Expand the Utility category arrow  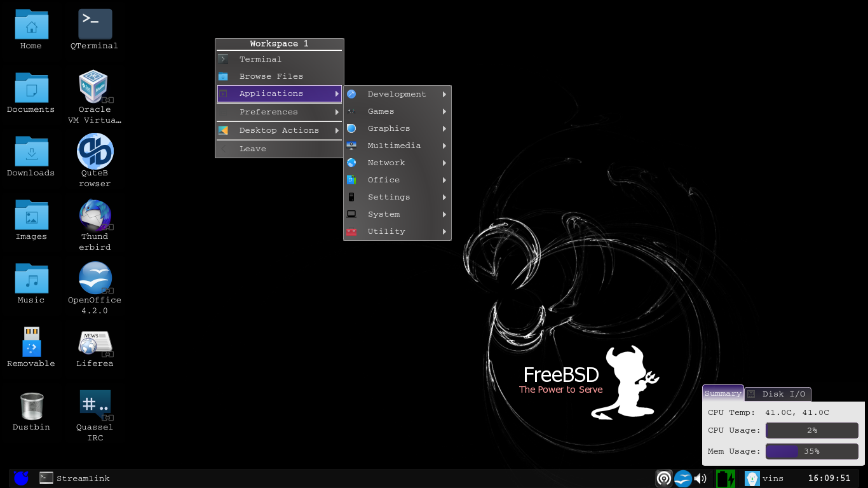[444, 231]
